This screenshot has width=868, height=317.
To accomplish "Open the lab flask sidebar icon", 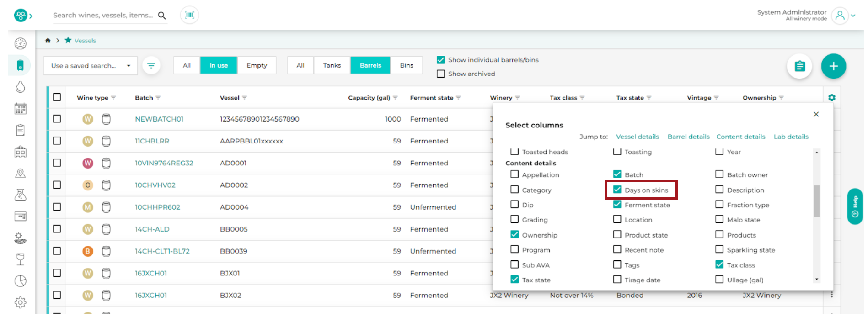I will click(20, 195).
